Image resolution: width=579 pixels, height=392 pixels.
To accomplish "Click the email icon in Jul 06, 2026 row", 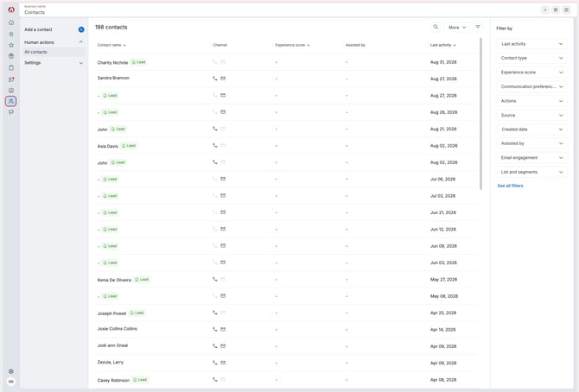I will click(223, 179).
